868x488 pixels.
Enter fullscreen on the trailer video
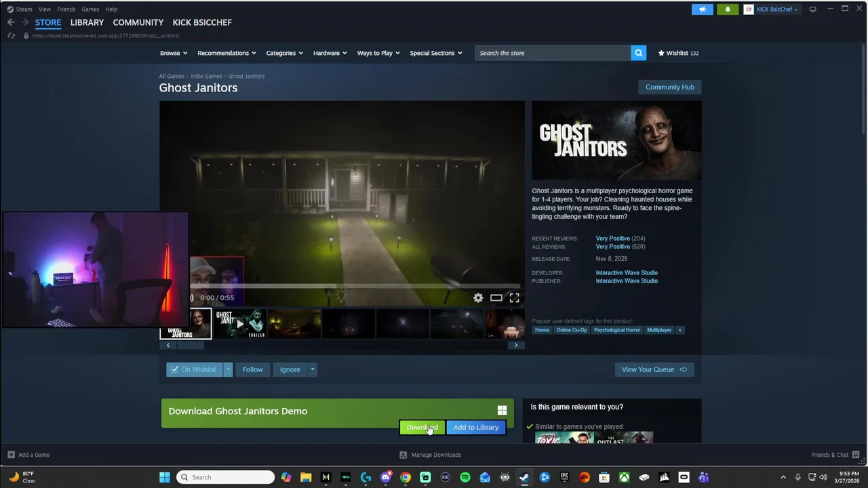pos(515,298)
